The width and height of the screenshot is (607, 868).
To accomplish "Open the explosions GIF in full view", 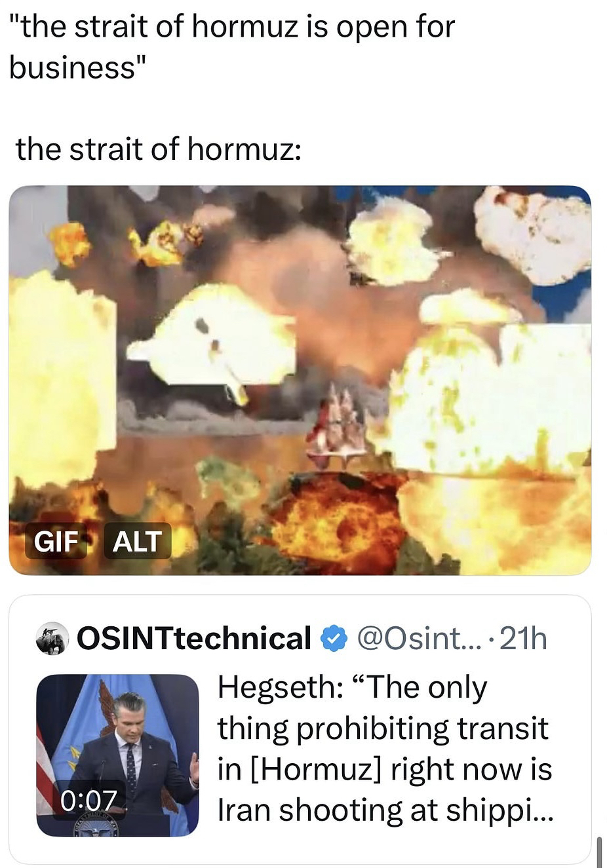I will pos(300,380).
